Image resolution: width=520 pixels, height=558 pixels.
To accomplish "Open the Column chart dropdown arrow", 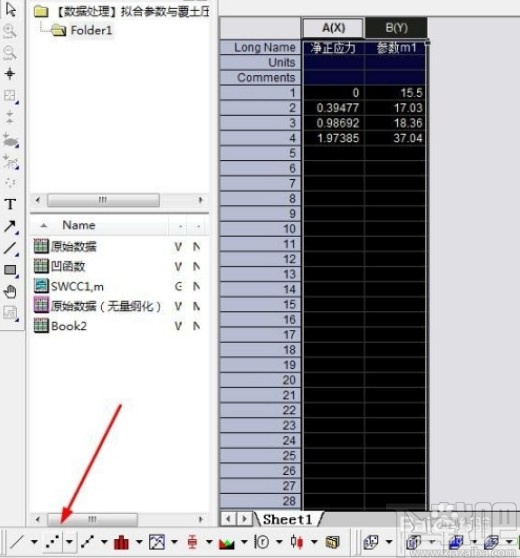I will (139, 542).
